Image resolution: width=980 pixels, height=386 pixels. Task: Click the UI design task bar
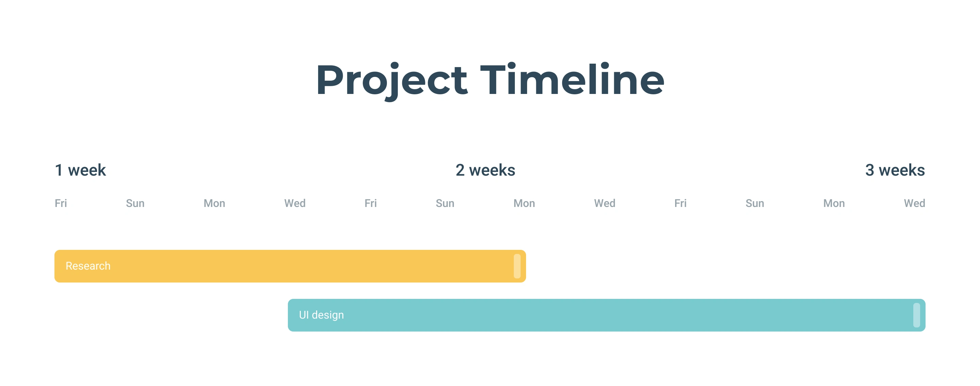point(606,315)
